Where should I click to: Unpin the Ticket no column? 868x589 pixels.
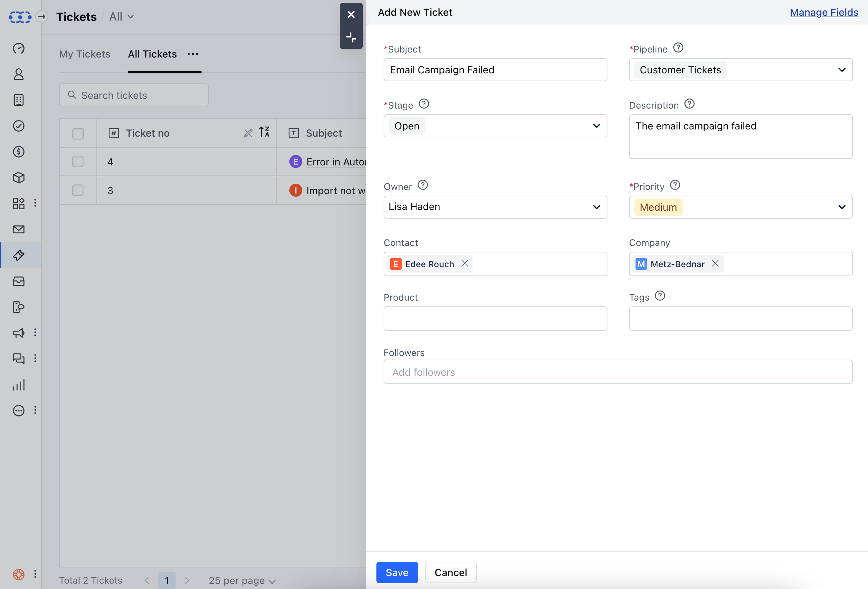(x=248, y=133)
